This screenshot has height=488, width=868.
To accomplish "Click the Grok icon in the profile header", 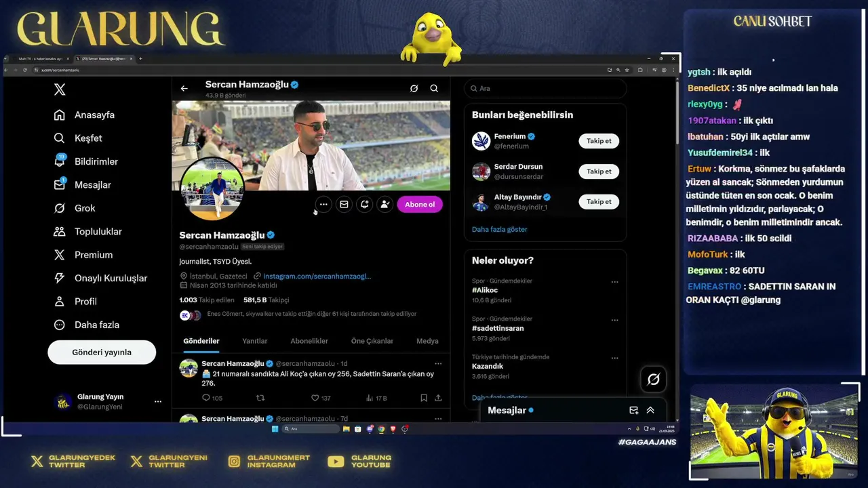I will pos(414,88).
